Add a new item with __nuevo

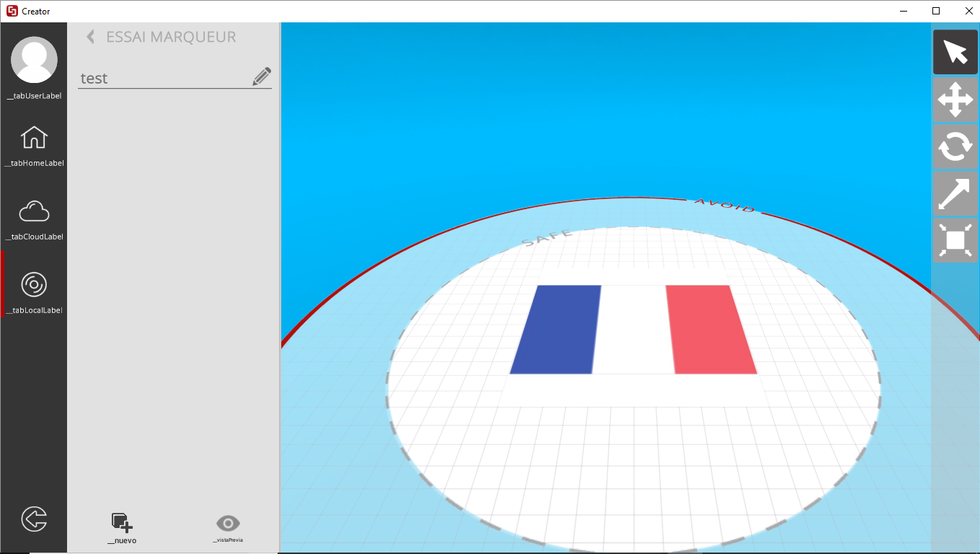[122, 529]
